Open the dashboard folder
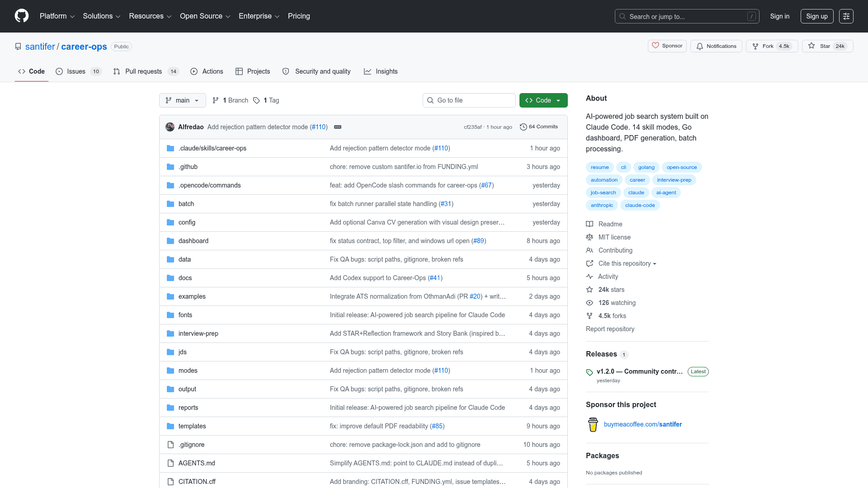The height and width of the screenshot is (488, 868). pos(193,241)
